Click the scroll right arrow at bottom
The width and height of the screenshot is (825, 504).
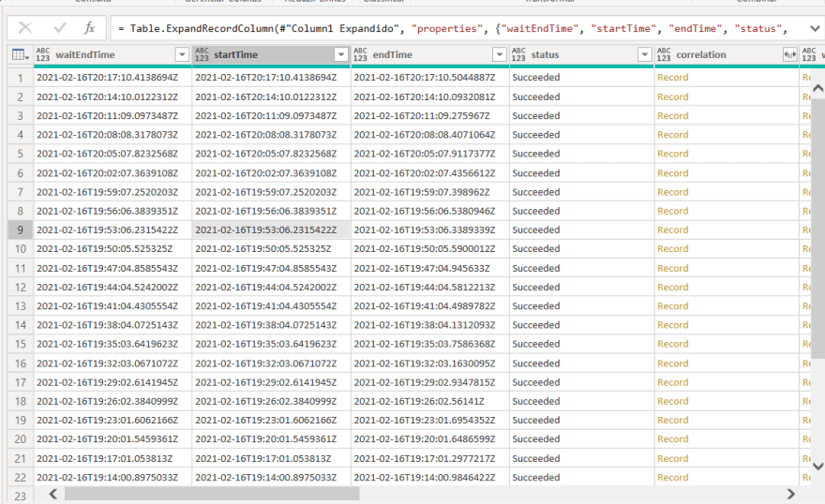coord(790,494)
